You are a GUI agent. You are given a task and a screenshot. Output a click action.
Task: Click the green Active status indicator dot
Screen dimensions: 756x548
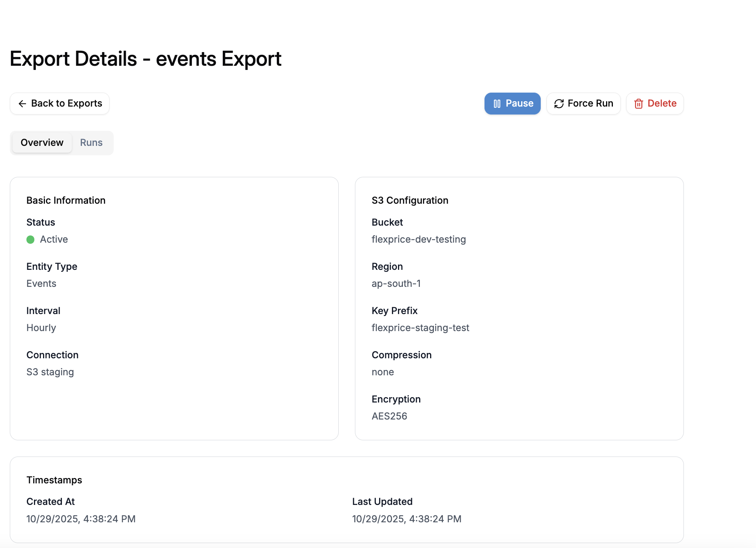pyautogui.click(x=31, y=240)
